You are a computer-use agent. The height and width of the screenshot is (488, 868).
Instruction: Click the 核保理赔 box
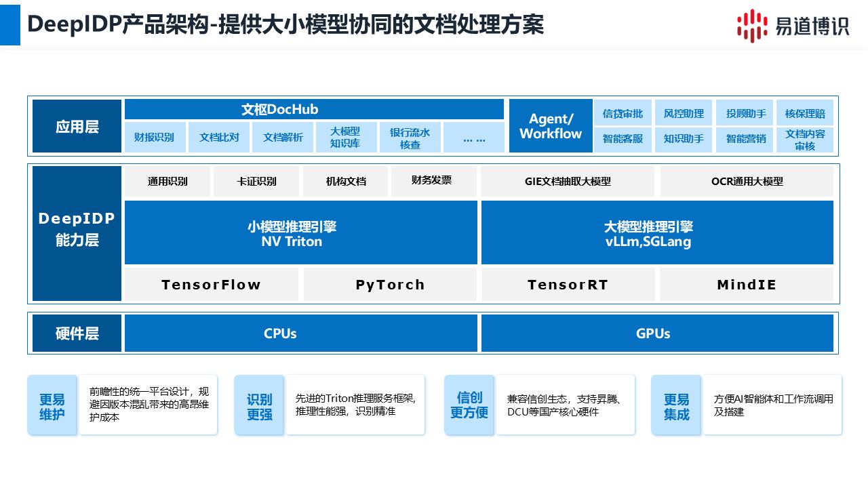[805, 113]
